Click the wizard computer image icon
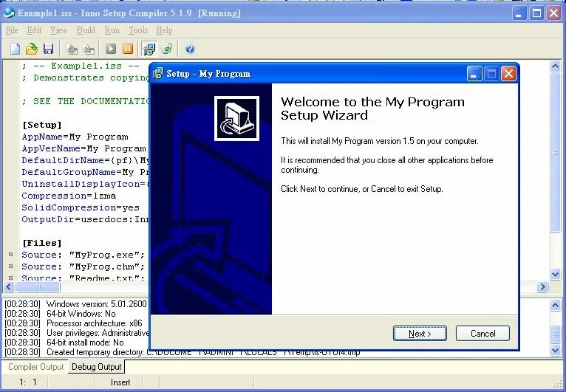 (236, 118)
